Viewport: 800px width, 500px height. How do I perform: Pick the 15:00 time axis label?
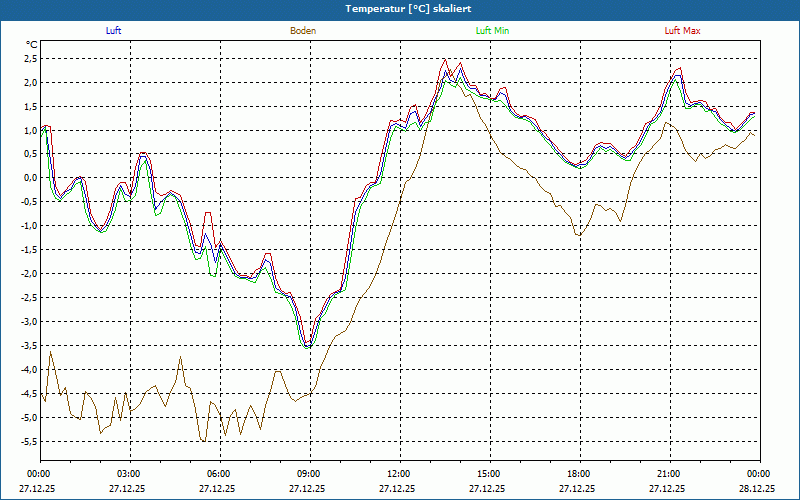tap(489, 474)
